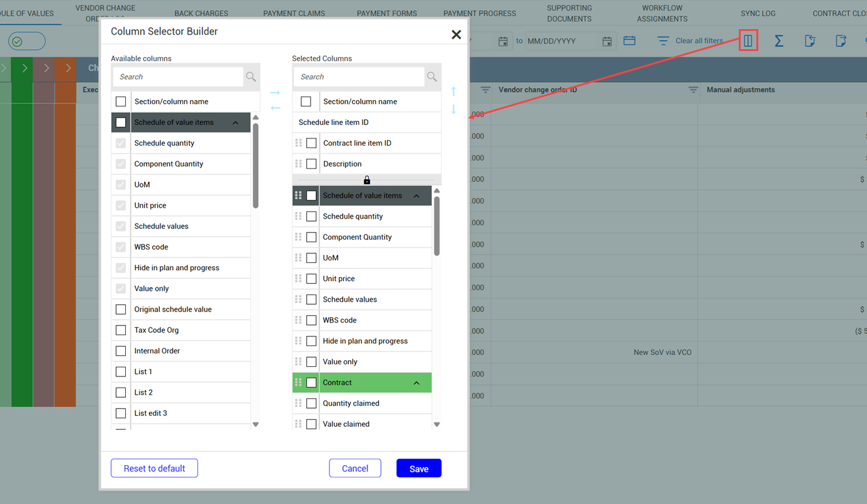Click the Cancel button
867x504 pixels.
point(355,468)
